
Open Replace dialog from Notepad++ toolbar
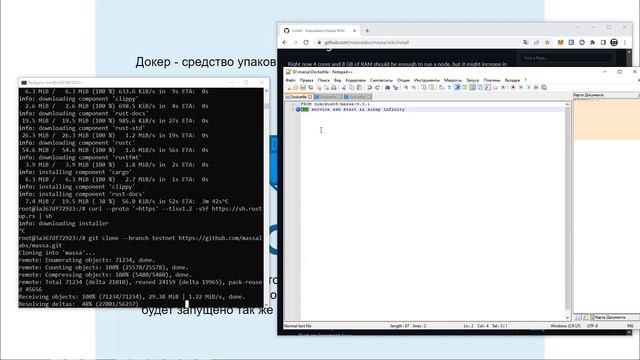395,87
